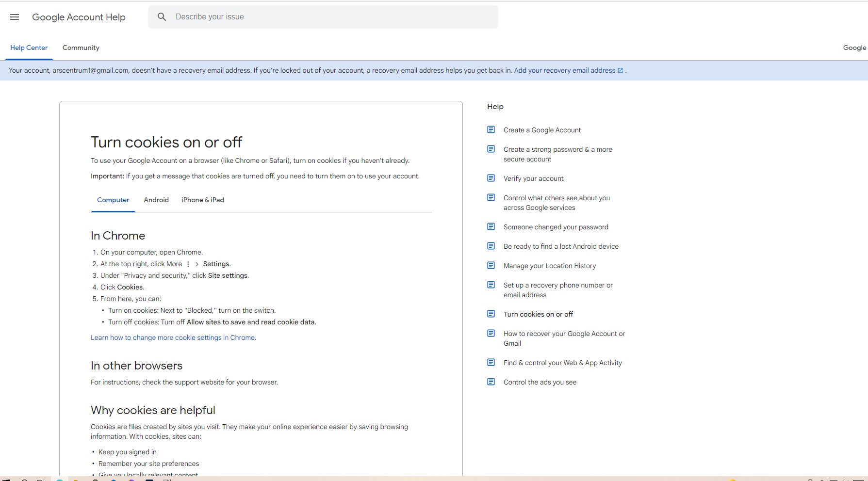Open the Community tab

tap(81, 48)
